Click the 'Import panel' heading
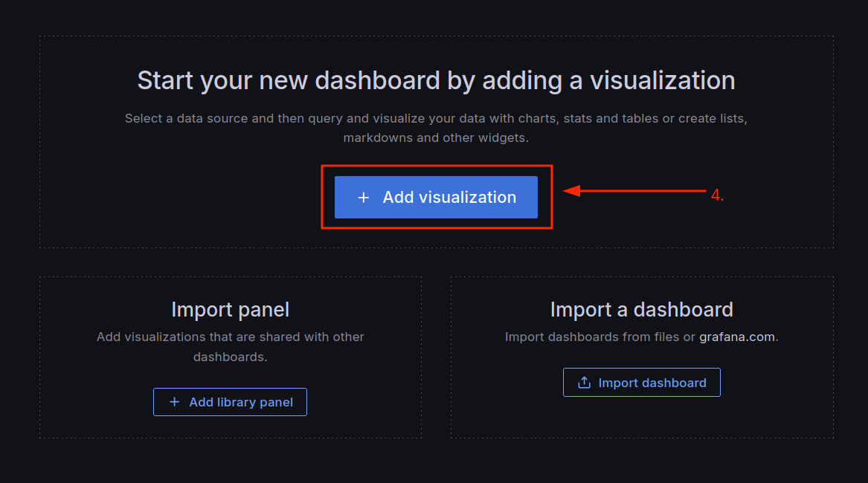Screen dimensions: 868x483 point(231,309)
